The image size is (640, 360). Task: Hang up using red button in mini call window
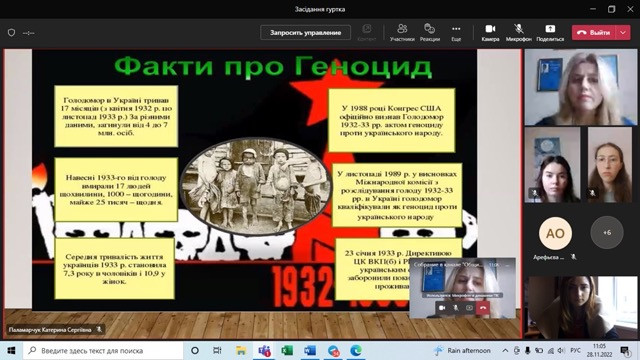click(x=483, y=308)
